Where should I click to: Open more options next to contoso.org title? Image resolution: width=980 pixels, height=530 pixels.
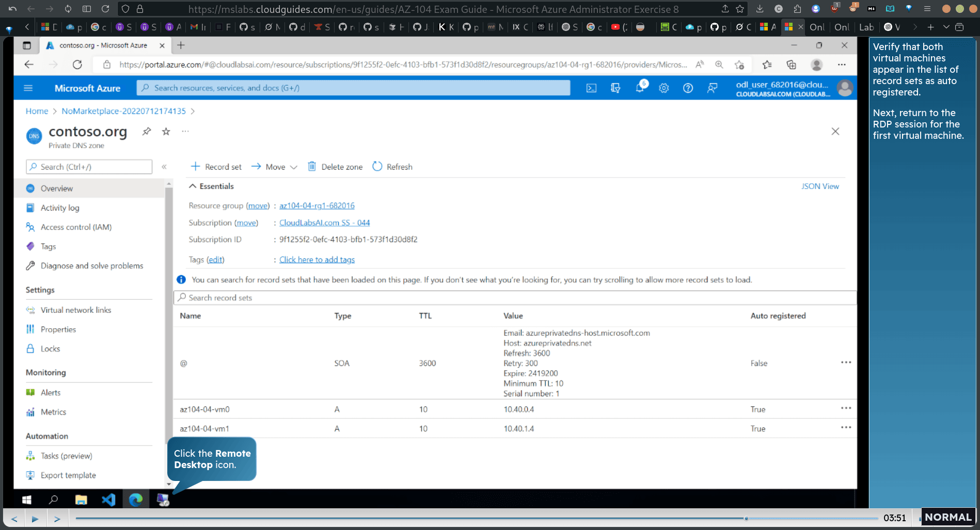185,131
